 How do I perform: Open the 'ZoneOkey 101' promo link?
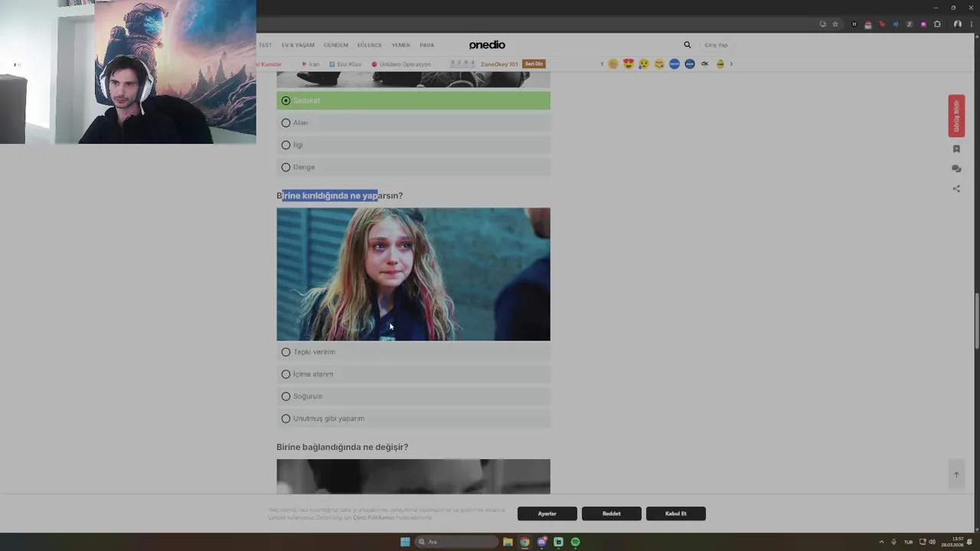pos(499,64)
